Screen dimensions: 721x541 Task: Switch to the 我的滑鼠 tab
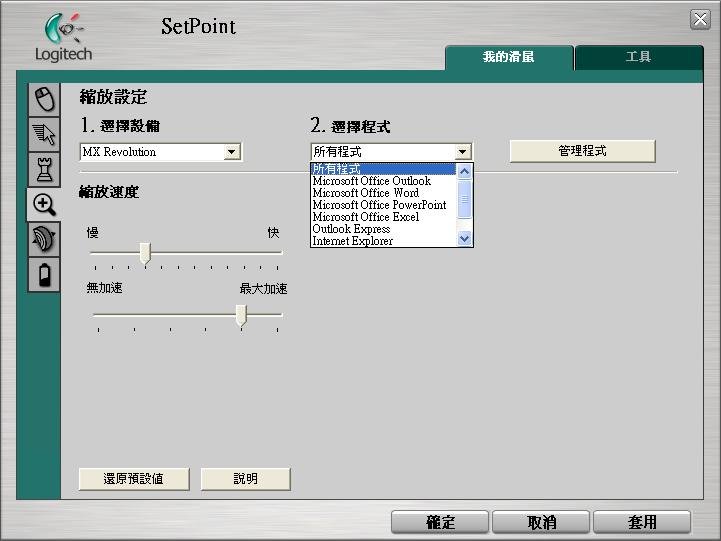509,57
